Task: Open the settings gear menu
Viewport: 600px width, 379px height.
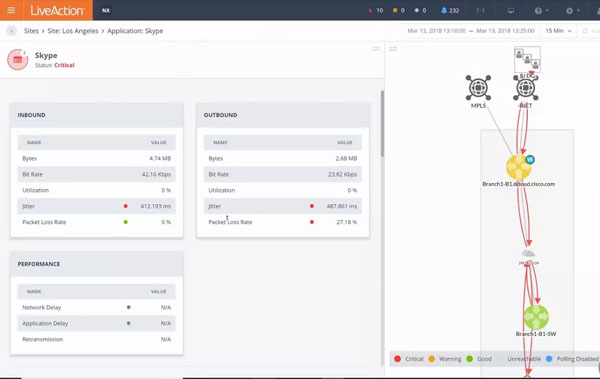Action: coord(572,11)
